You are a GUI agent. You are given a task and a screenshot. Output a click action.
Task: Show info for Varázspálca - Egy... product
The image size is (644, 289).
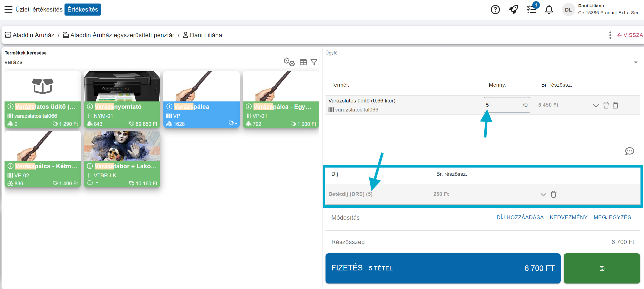248,107
